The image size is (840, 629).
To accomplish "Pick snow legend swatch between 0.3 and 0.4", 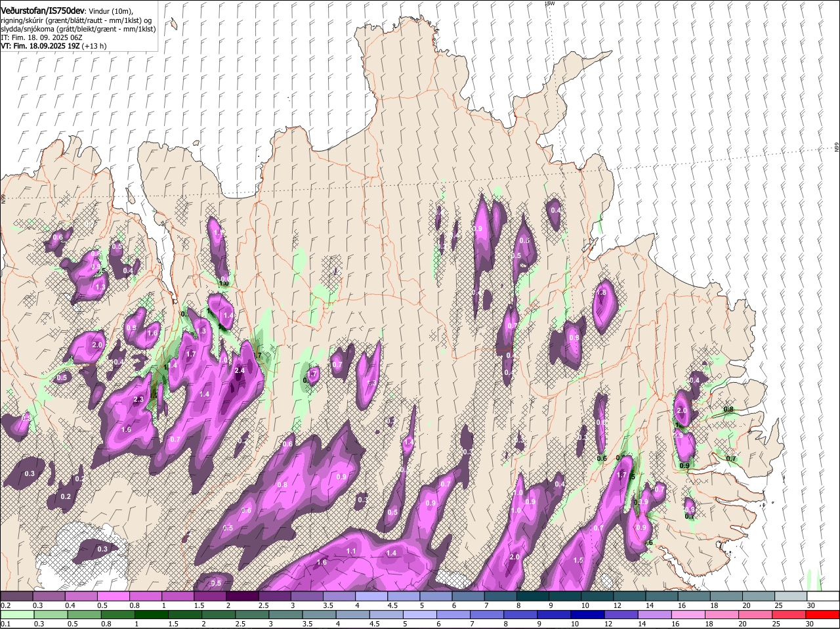I will pyautogui.click(x=49, y=596).
